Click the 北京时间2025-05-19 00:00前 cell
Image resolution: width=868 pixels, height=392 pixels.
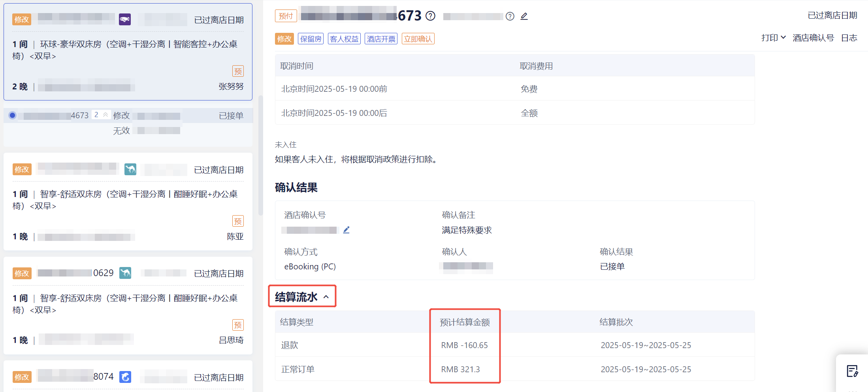334,89
